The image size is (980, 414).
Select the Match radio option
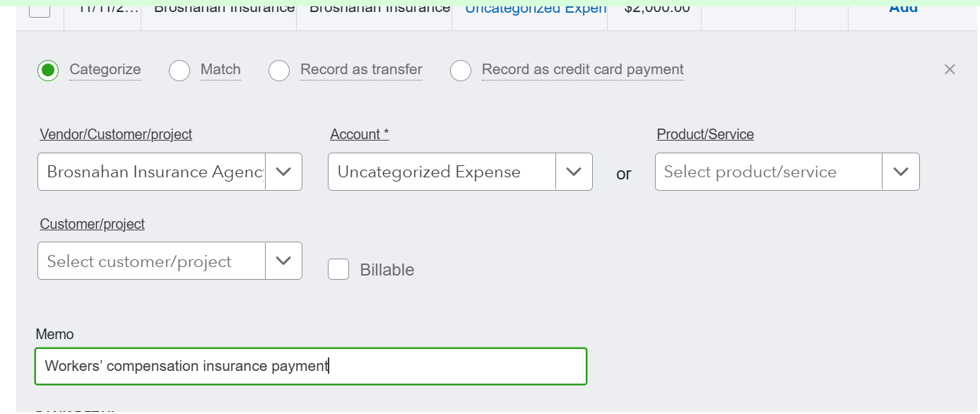tap(179, 70)
